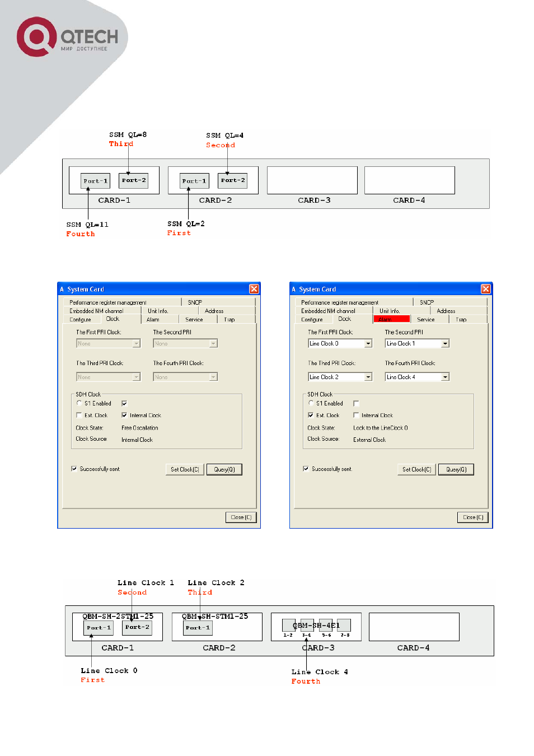Close the right System Card dialog with X
This screenshot has height=756, width=534.
486,289
